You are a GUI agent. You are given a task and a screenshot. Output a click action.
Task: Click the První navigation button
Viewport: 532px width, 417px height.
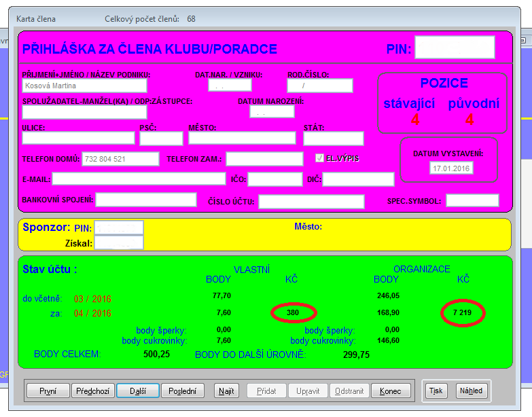coord(48,391)
